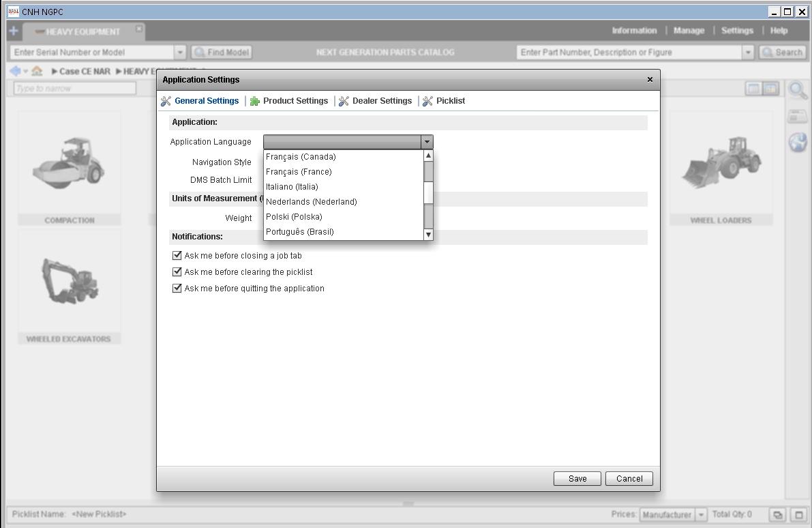
Task: Click the magnifier icon in right sidebar
Action: click(796, 89)
